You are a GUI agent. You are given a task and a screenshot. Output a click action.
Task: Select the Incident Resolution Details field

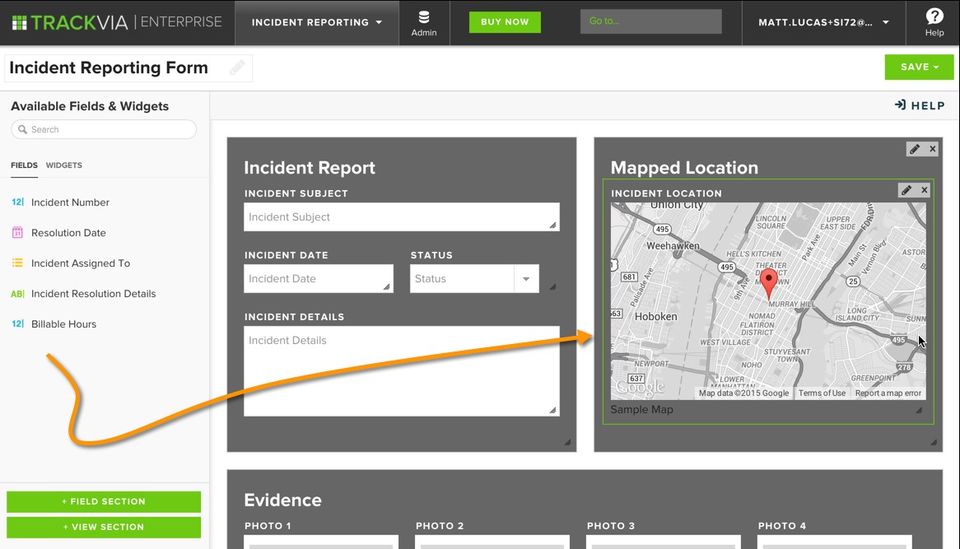[93, 294]
